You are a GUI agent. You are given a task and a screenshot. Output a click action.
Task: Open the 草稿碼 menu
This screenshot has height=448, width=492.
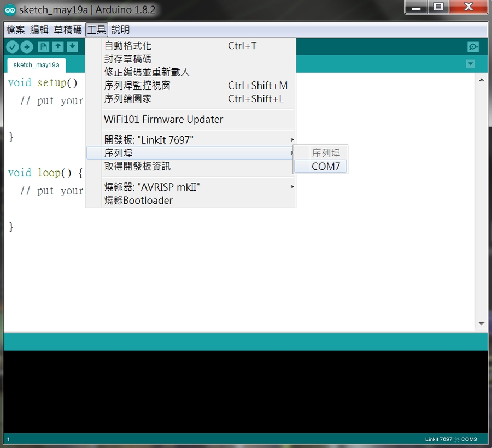[68, 30]
